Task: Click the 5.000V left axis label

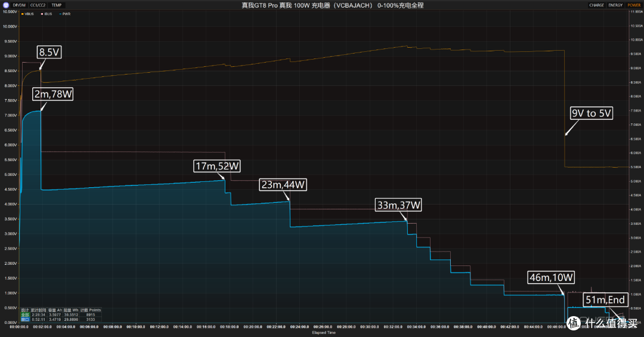Action: (x=10, y=174)
